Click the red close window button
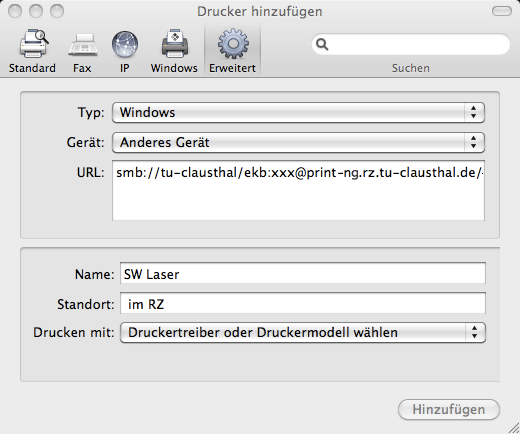 tap(15, 11)
